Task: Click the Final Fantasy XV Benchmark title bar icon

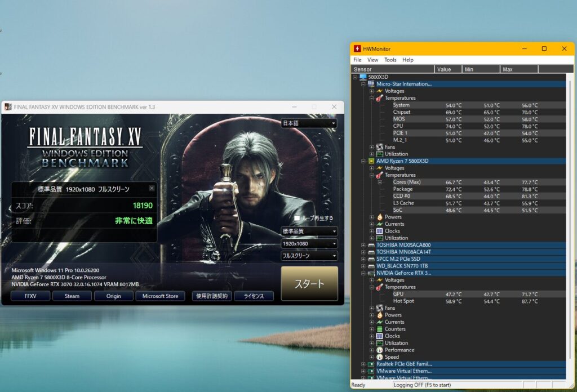Action: 8,106
